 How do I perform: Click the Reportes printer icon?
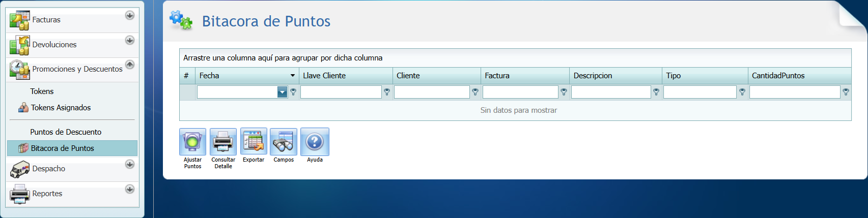click(20, 194)
